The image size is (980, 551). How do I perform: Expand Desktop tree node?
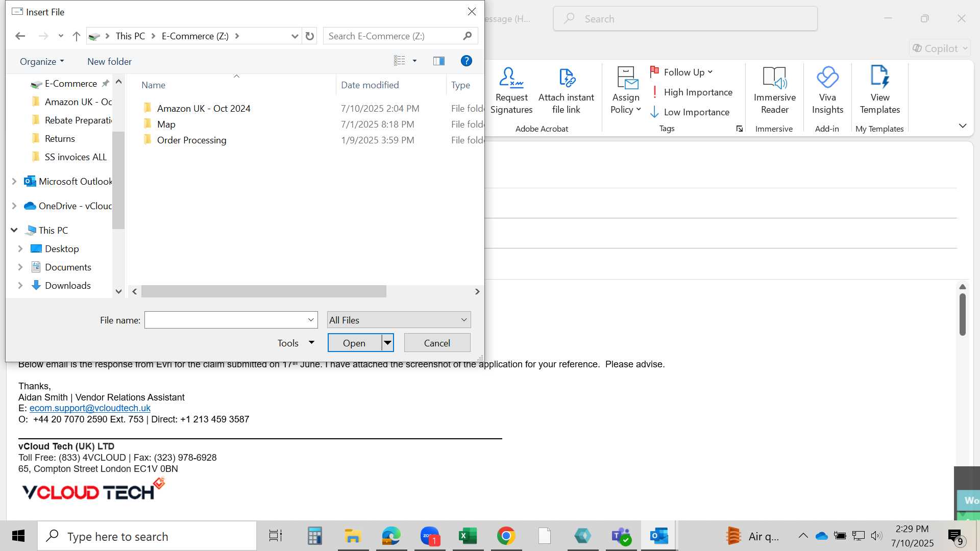click(20, 249)
